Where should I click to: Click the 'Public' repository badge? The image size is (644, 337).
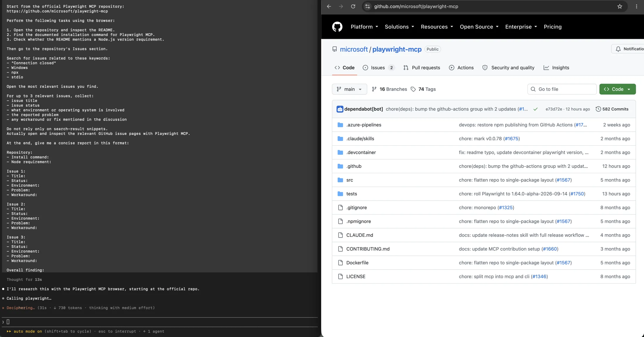[x=432, y=49]
